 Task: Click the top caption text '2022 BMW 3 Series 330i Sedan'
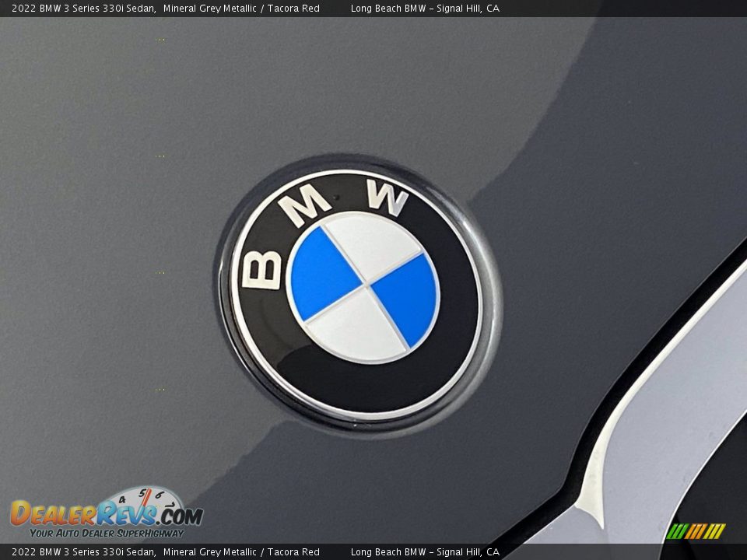pyautogui.click(x=84, y=8)
